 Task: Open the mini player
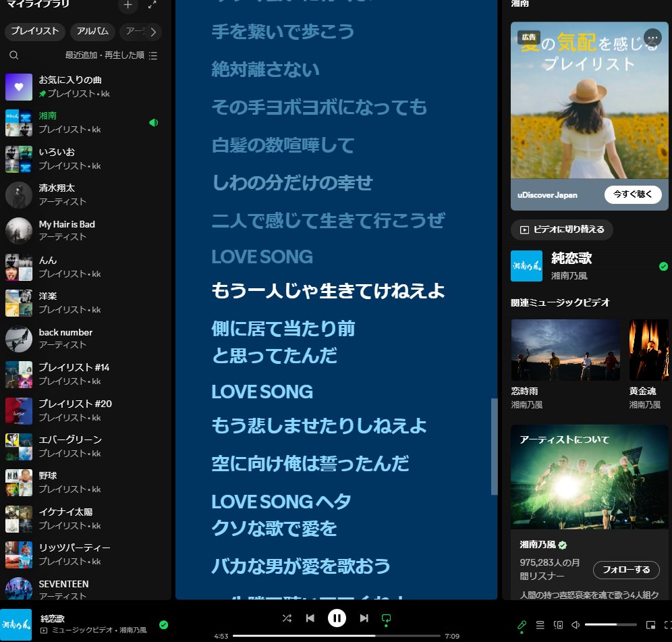pyautogui.click(x=650, y=625)
